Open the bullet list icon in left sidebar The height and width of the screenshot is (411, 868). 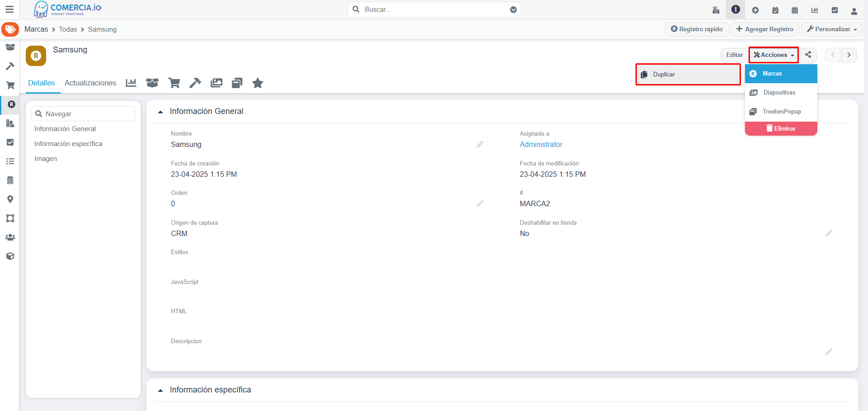click(x=10, y=161)
